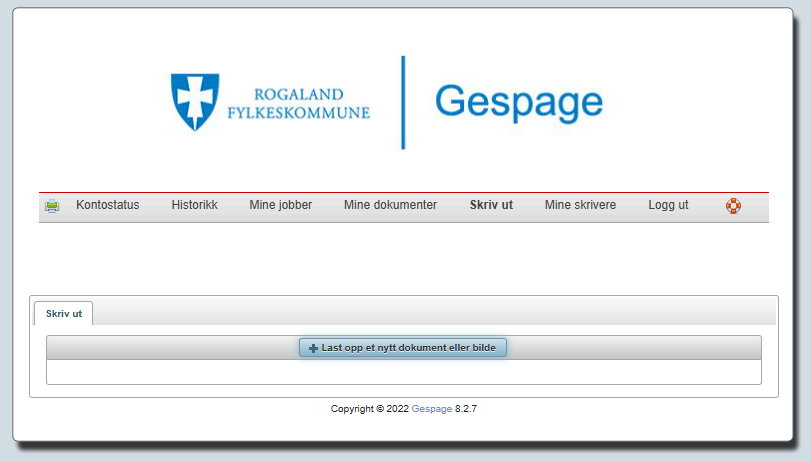Viewport: 811px width, 462px height.
Task: Open Kontostatus menu item
Action: coord(108,205)
